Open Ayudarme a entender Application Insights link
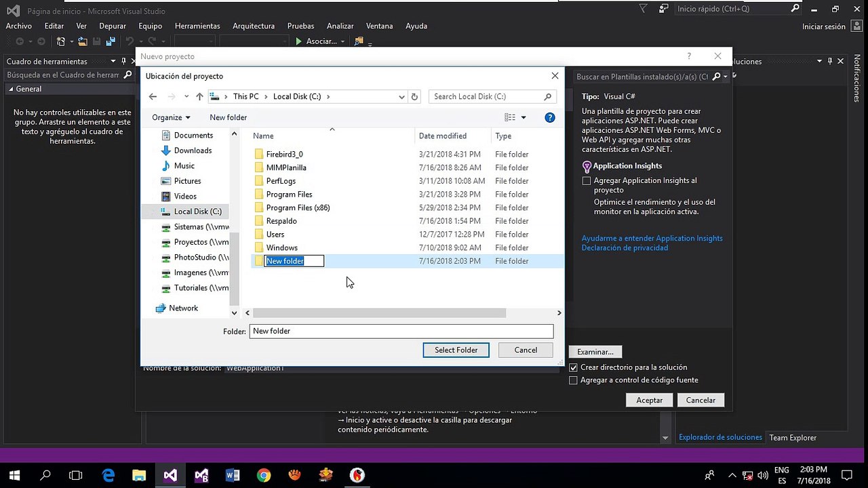 (x=652, y=239)
